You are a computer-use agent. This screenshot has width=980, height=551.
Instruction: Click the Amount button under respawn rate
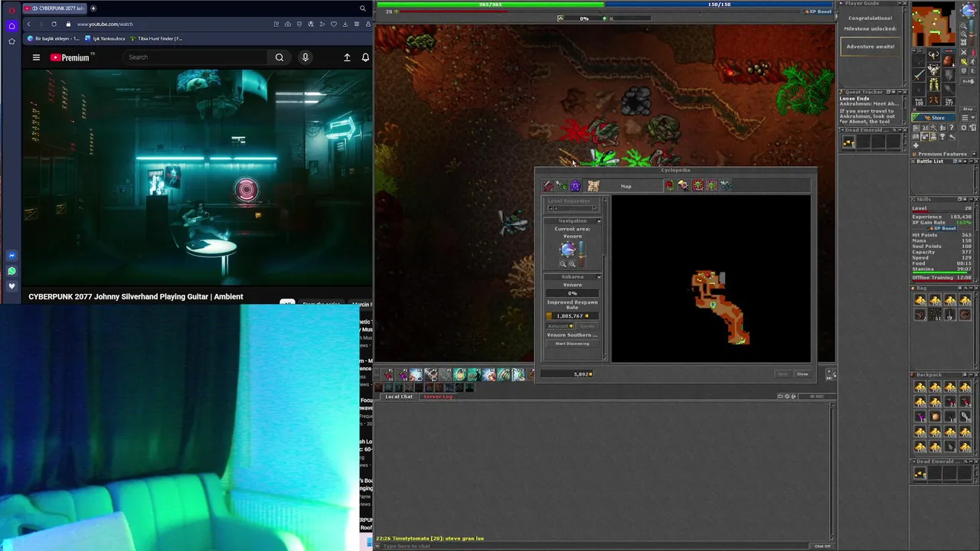560,326
